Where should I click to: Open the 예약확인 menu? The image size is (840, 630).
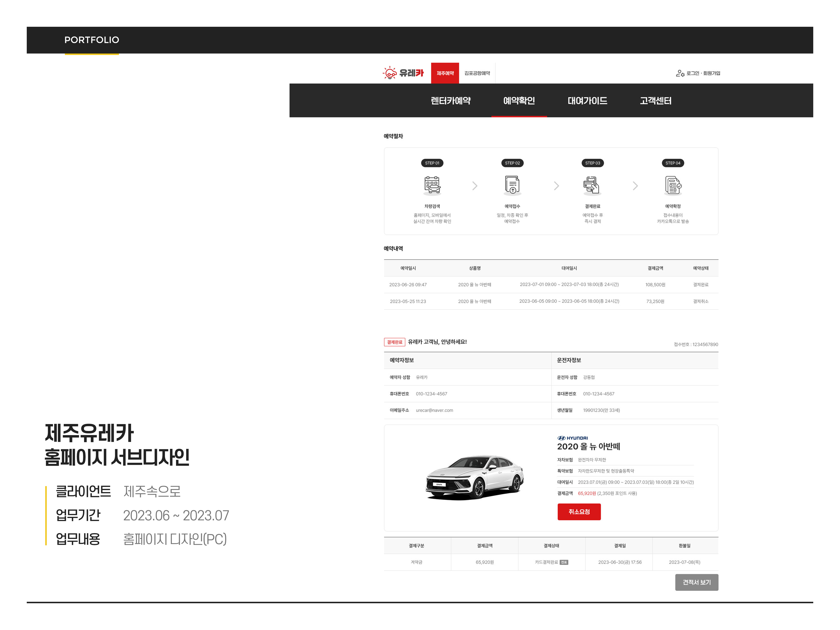tap(519, 101)
